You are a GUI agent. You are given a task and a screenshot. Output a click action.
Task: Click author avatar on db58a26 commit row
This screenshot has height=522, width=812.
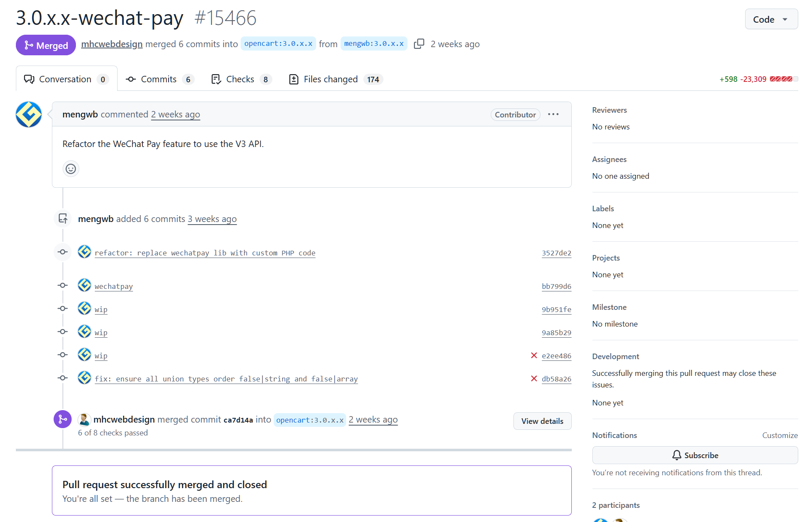(85, 378)
